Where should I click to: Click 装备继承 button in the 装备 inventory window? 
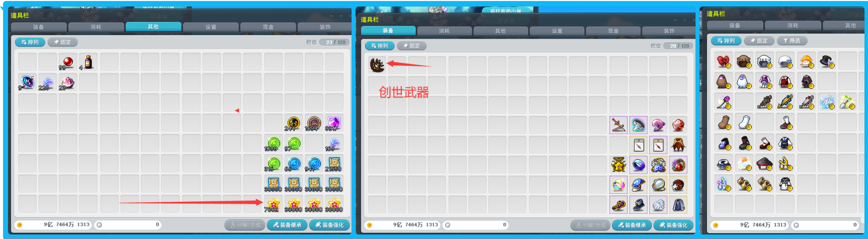click(632, 225)
